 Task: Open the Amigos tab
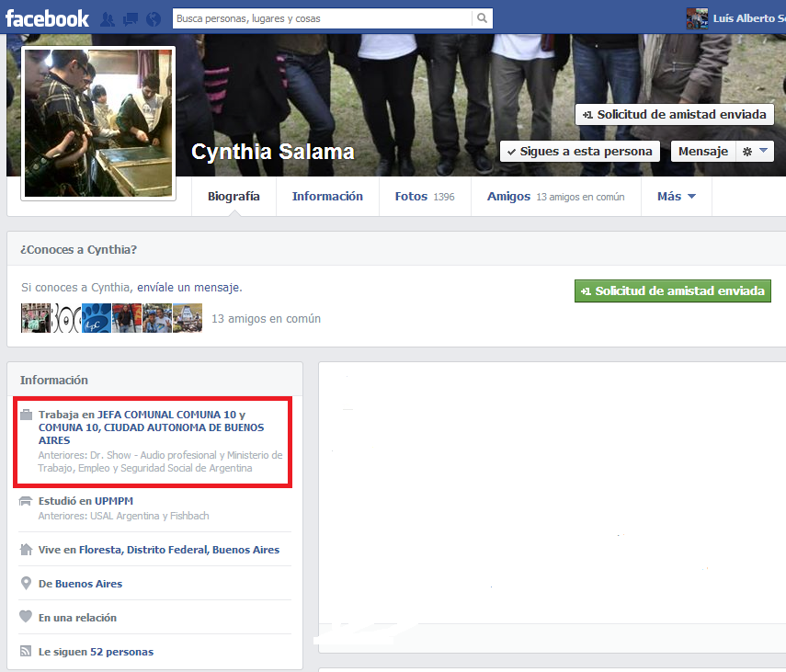click(x=508, y=197)
